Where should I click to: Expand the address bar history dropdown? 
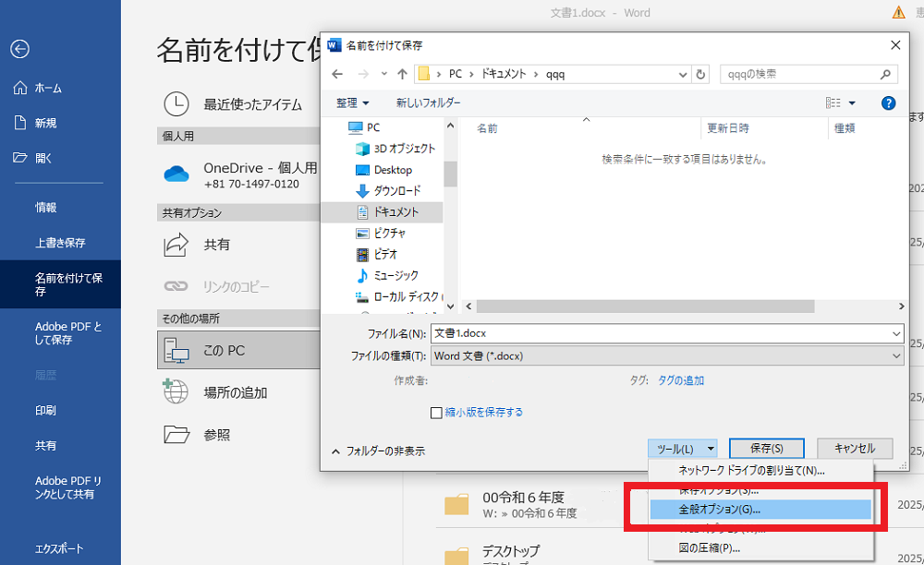(x=683, y=75)
